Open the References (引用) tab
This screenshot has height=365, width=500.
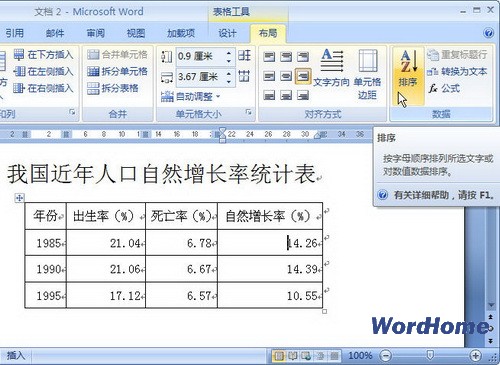click(14, 33)
